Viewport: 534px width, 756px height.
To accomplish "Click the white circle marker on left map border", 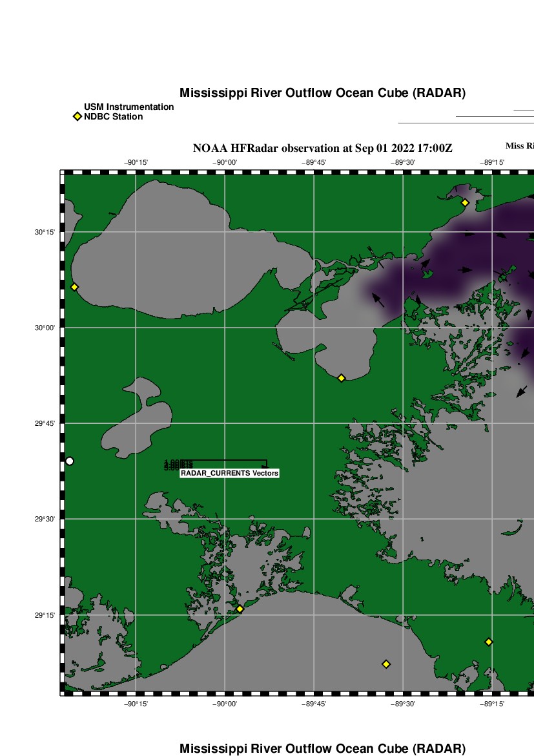I will [x=70, y=461].
